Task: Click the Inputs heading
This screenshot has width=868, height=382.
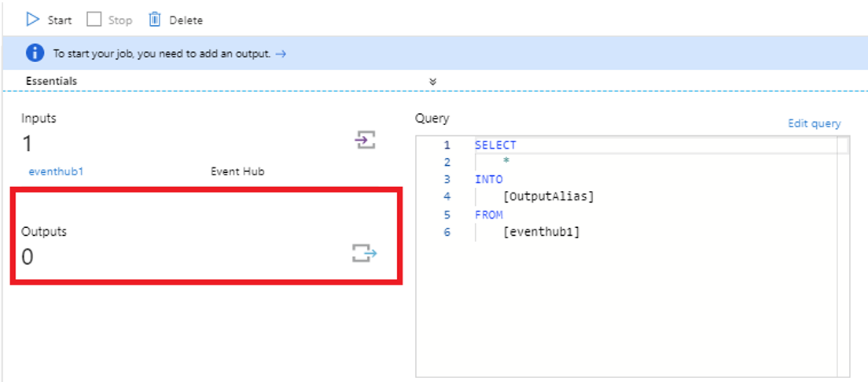Action: (39, 118)
